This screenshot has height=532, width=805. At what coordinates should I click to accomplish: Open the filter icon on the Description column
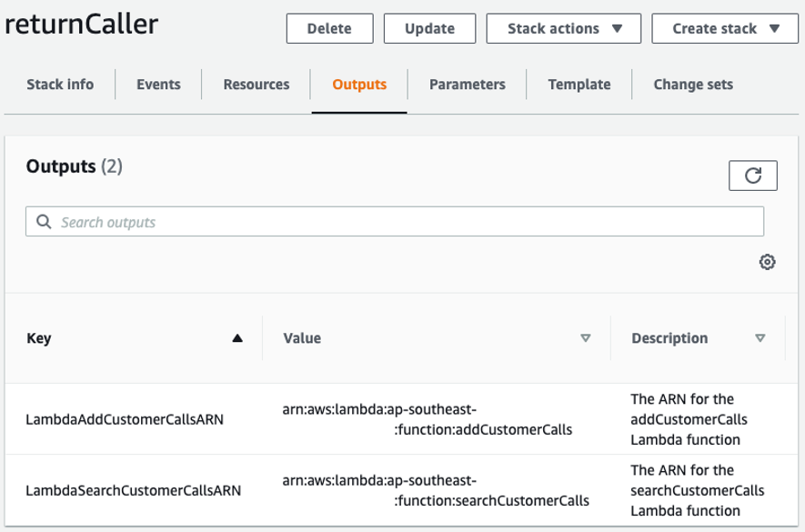pyautogui.click(x=760, y=337)
